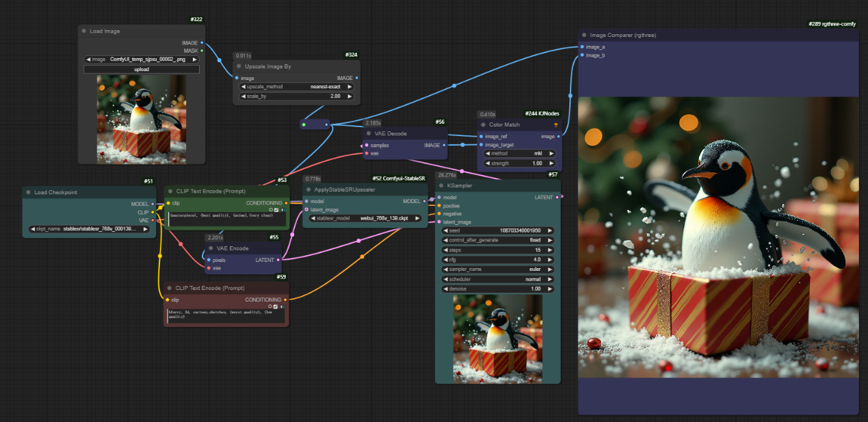Click the control_after_generate field set to fixed
The image size is (868, 422).
(498, 241)
